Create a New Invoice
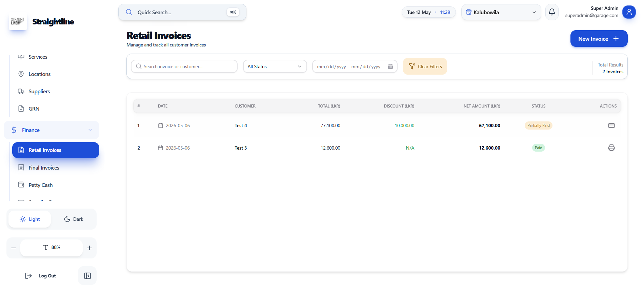644x291 pixels. pyautogui.click(x=599, y=39)
